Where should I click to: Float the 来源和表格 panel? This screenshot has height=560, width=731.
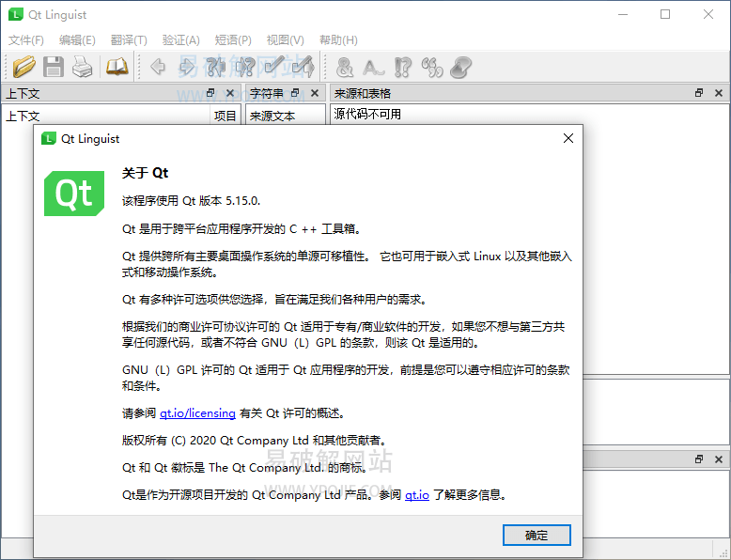pyautogui.click(x=699, y=93)
